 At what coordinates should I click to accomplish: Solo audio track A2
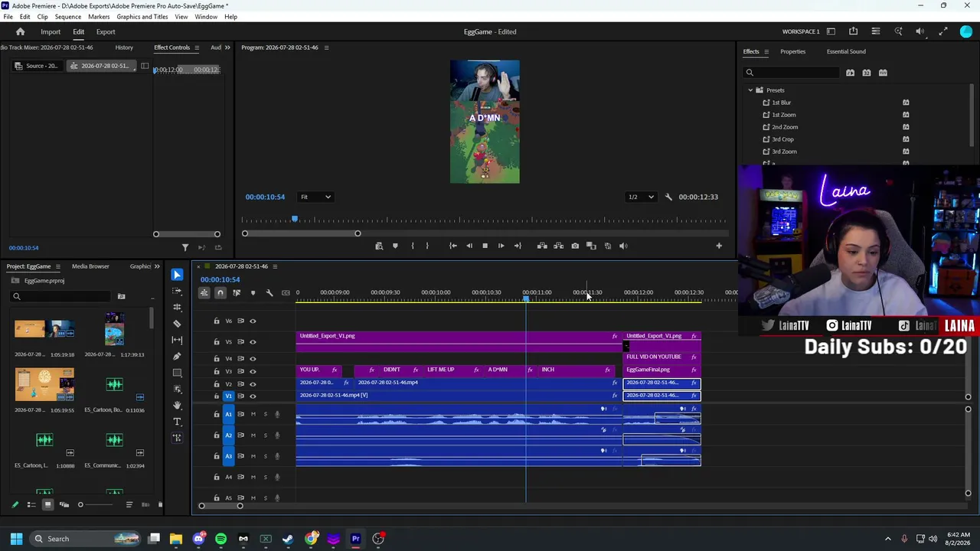(266, 435)
